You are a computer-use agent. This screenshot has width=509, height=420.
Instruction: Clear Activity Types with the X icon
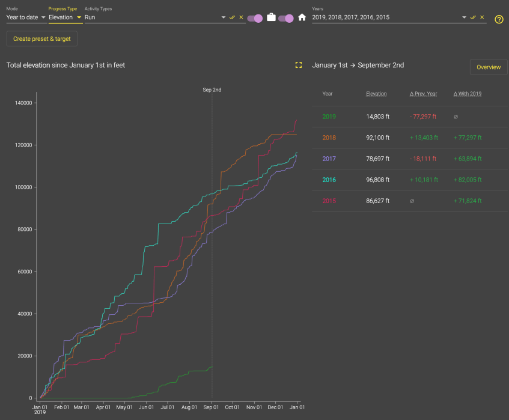(x=241, y=17)
